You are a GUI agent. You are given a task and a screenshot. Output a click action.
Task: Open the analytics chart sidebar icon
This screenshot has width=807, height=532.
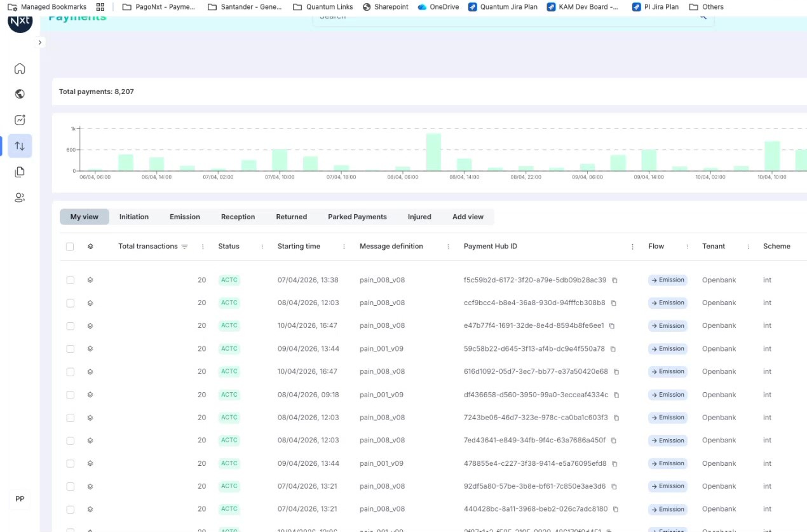click(x=20, y=119)
